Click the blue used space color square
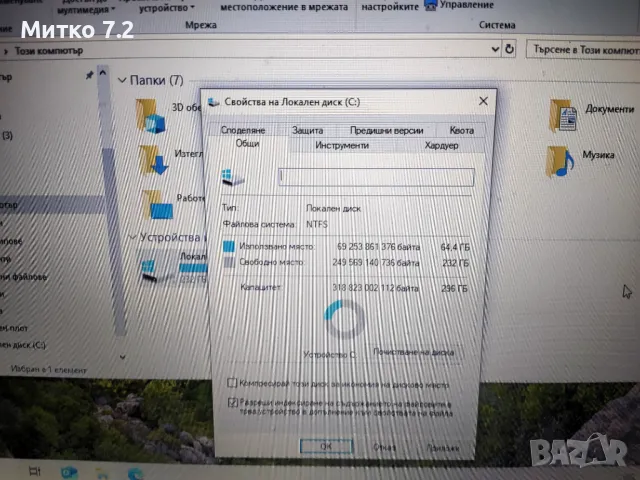Image resolution: width=640 pixels, height=480 pixels. (x=229, y=246)
